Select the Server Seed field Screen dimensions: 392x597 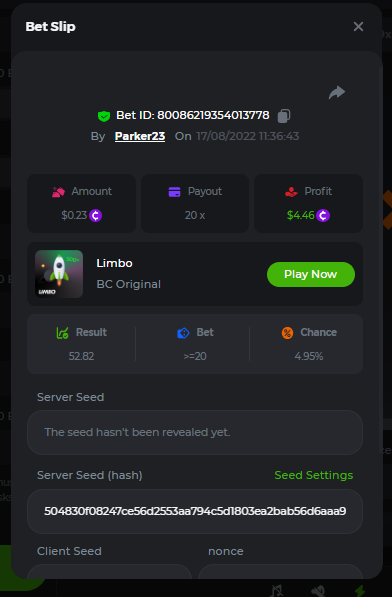click(x=195, y=433)
